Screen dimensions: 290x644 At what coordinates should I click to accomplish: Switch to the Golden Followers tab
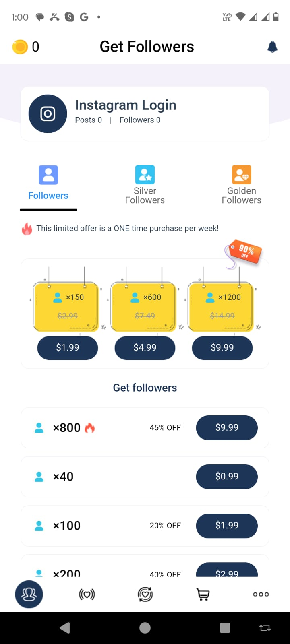pyautogui.click(x=241, y=183)
